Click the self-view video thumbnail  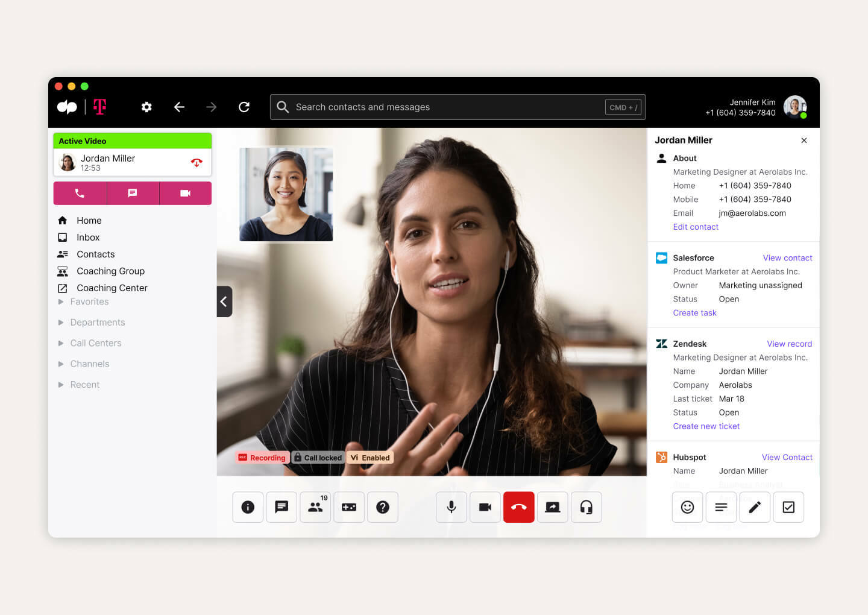coord(286,194)
